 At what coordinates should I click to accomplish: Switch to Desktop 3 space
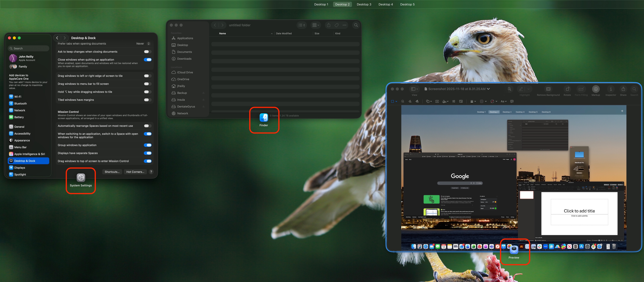(x=364, y=4)
